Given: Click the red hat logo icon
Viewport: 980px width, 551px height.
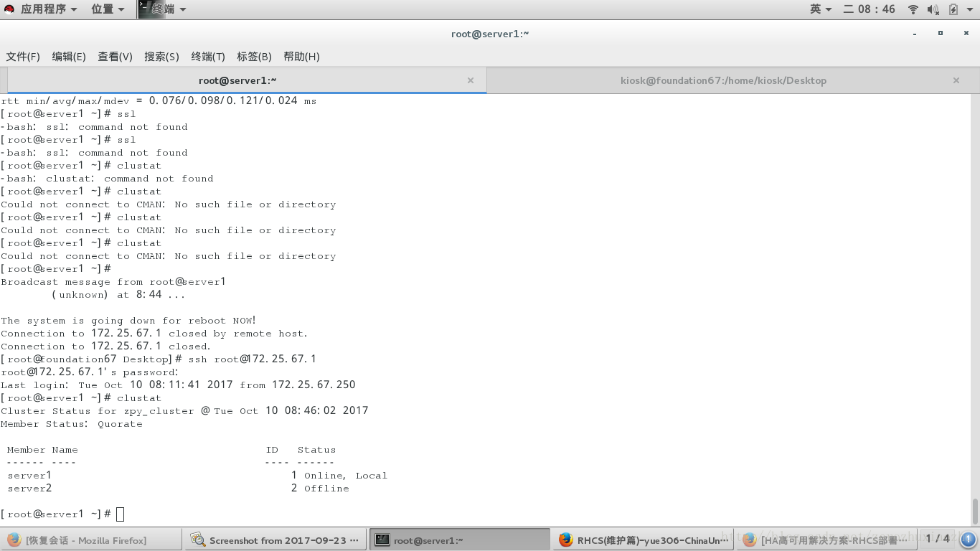Looking at the screenshot, I should 9,9.
